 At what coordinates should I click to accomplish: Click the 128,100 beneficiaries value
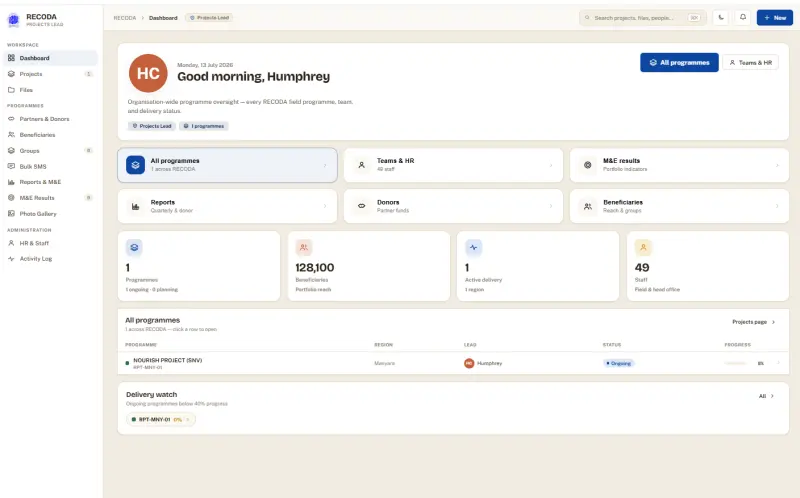pyautogui.click(x=315, y=268)
